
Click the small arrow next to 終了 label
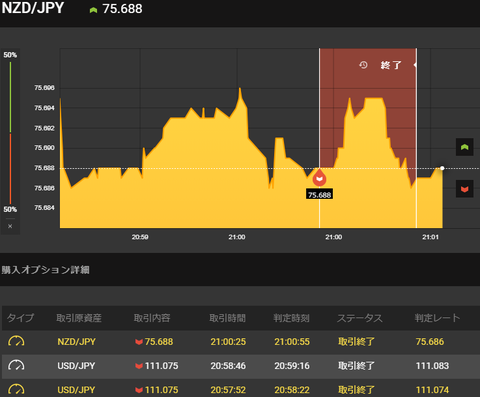(x=415, y=65)
